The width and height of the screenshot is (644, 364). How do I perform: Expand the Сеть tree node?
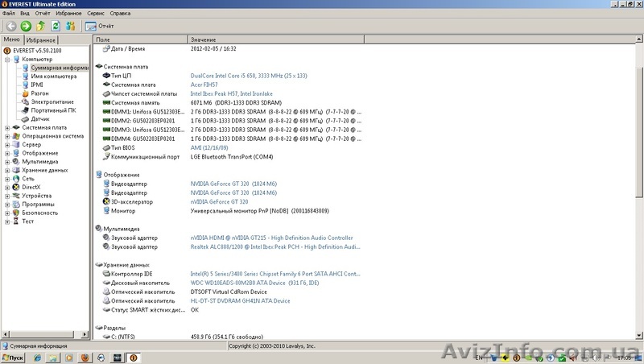point(7,179)
